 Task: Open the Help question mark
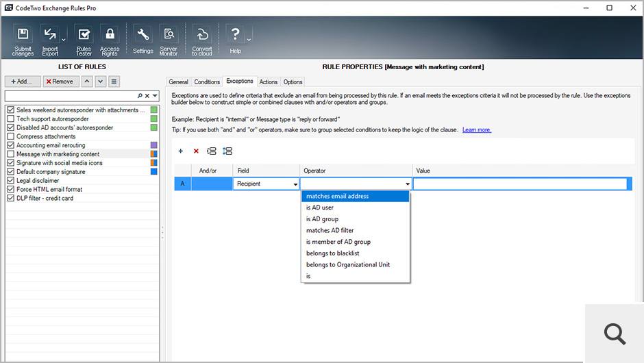tap(236, 40)
